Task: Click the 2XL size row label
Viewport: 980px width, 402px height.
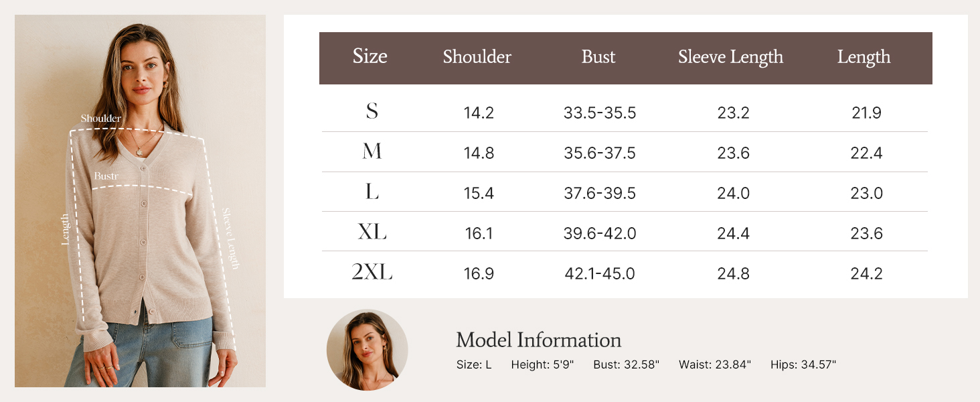Action: 372,273
